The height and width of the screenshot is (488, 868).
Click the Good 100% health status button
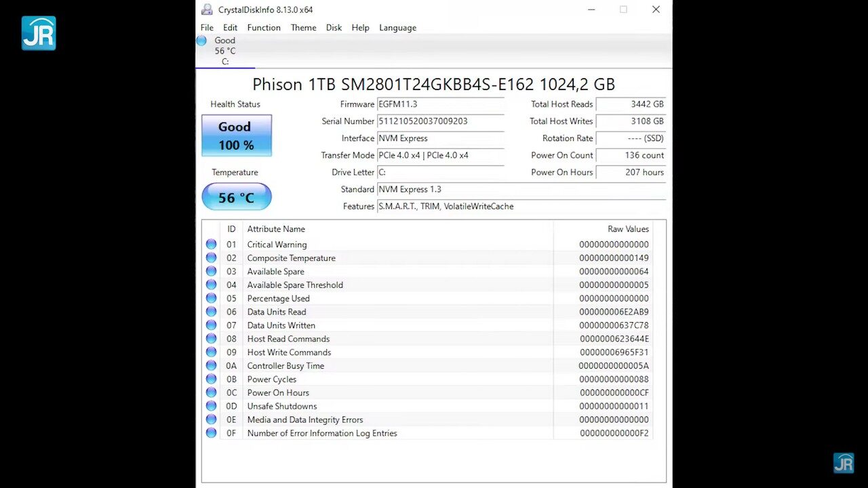click(236, 135)
